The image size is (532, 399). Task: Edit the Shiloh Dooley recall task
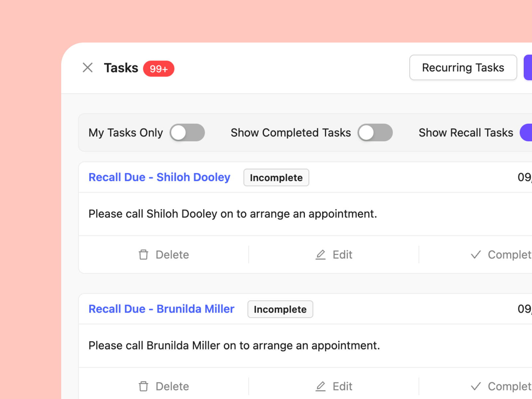click(333, 255)
